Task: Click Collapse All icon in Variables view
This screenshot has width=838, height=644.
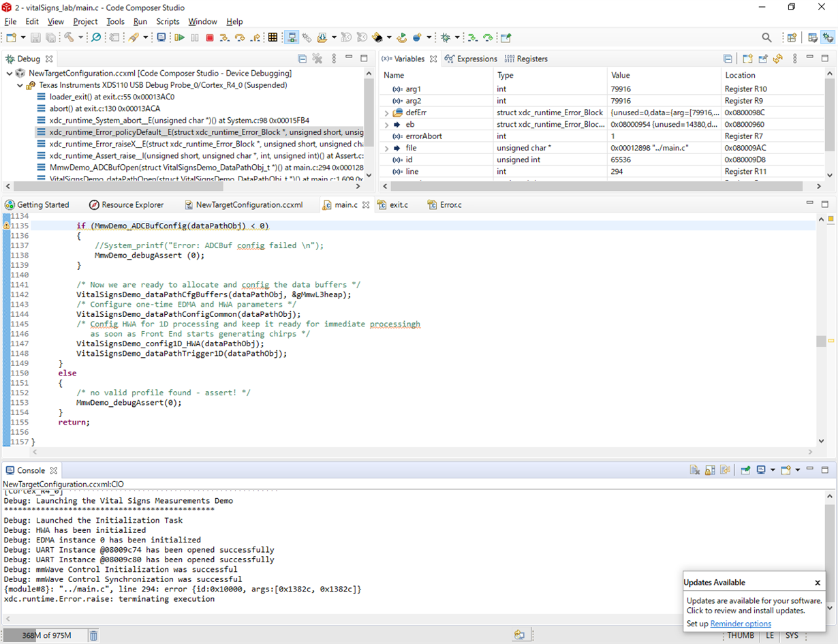Action: pyautogui.click(x=728, y=59)
